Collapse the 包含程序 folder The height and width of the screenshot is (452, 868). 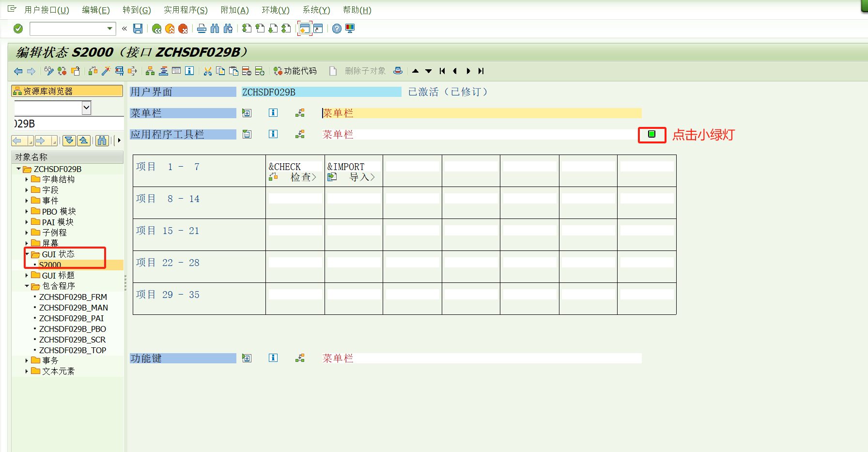tap(27, 286)
